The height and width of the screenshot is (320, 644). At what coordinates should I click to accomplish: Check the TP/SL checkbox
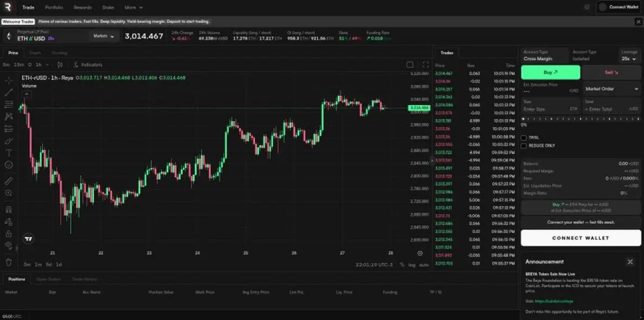[524, 138]
